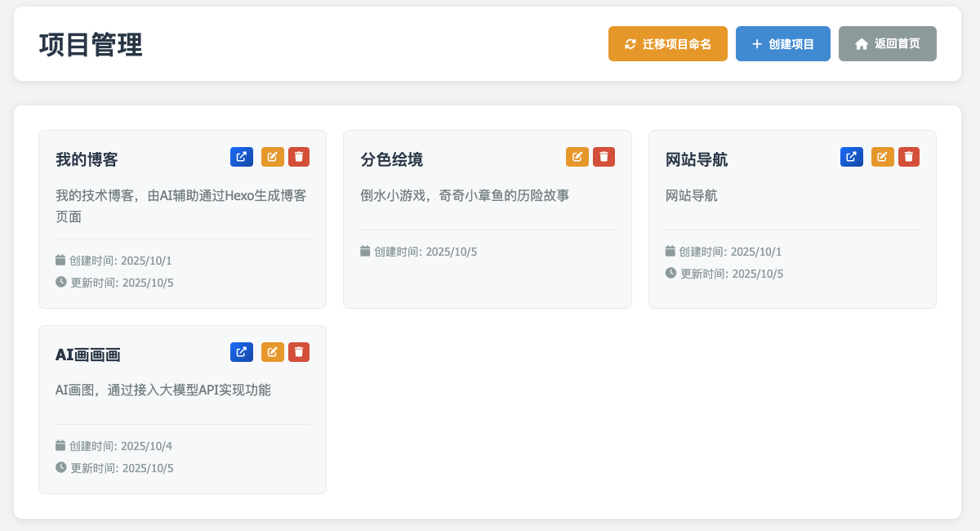Click the 创建项目 button
Image resolution: width=980 pixels, height=531 pixels.
[x=782, y=43]
